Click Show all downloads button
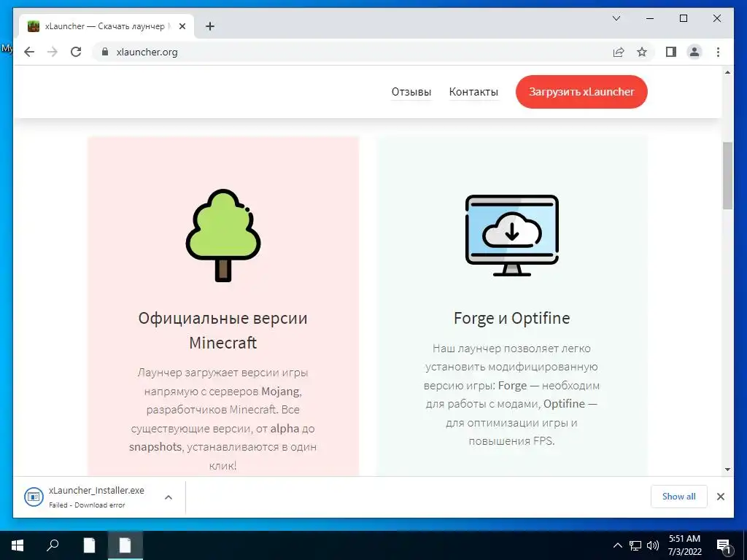Image resolution: width=747 pixels, height=560 pixels. click(679, 497)
